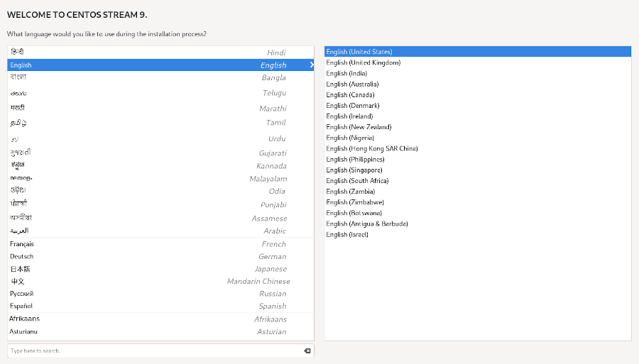
Task: Choose English (South Africa) locale
Action: point(357,180)
